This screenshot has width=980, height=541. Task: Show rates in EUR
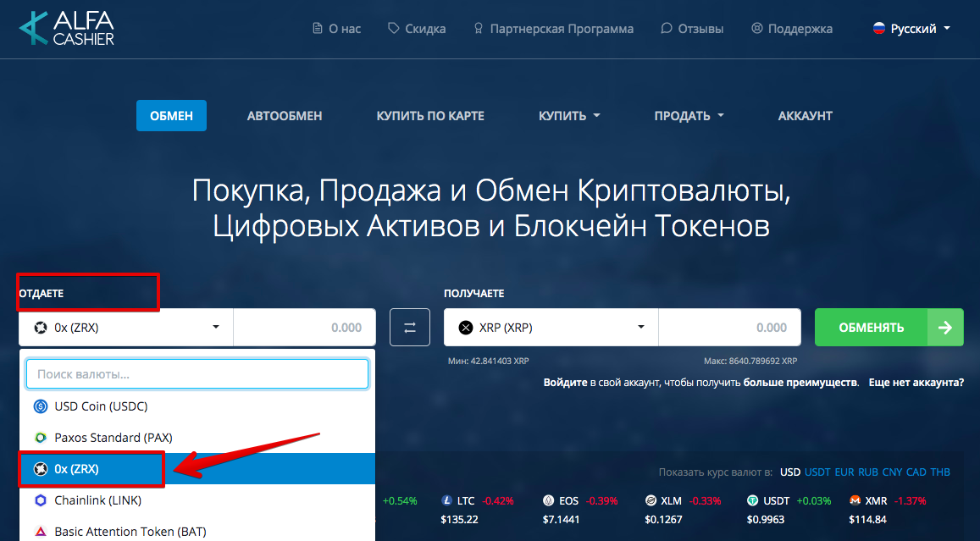[844, 472]
